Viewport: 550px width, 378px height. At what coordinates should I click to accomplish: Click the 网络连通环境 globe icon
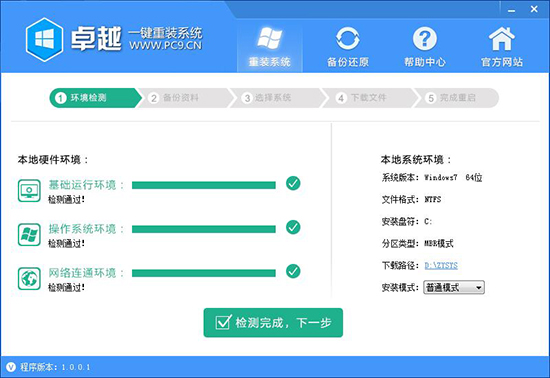[29, 278]
